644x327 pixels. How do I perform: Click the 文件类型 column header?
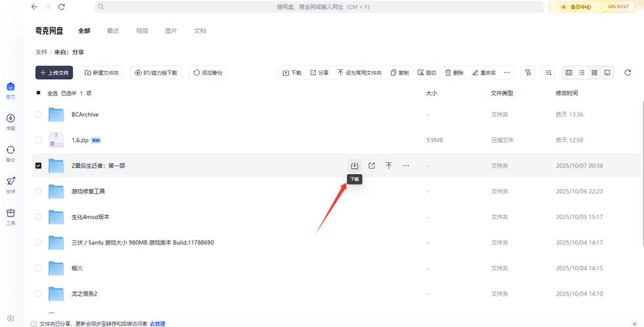502,94
